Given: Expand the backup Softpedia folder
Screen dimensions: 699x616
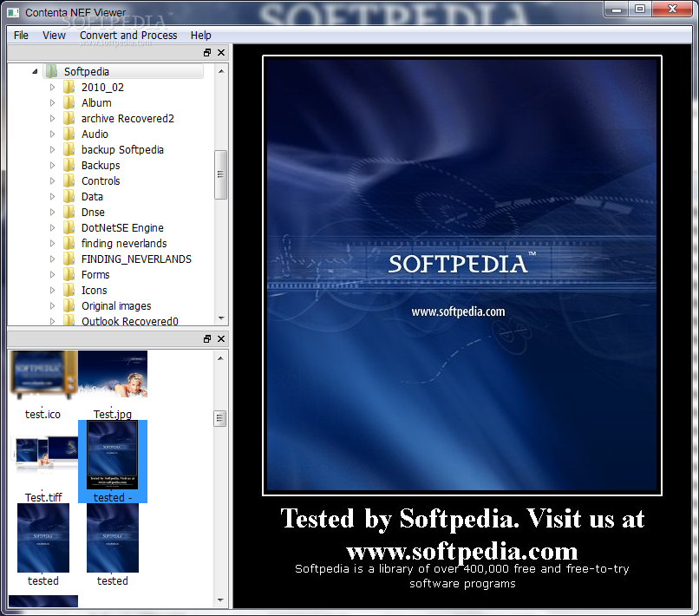Looking at the screenshot, I should pyautogui.click(x=52, y=149).
